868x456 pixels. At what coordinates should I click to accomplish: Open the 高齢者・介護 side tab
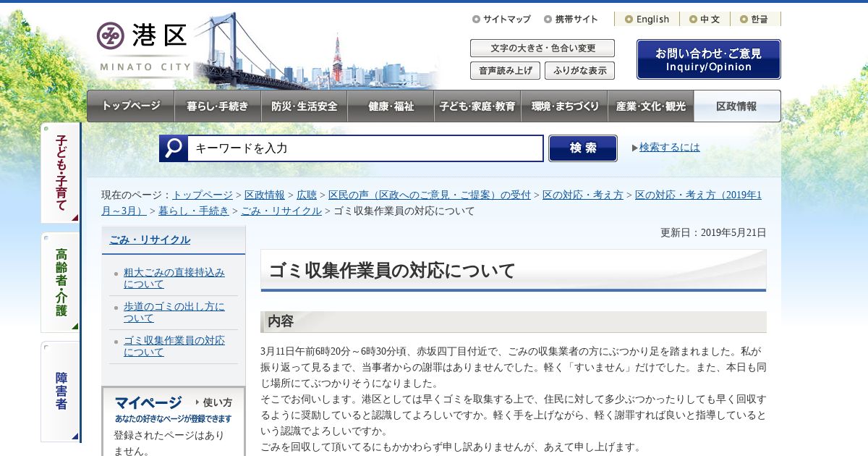coord(61,282)
